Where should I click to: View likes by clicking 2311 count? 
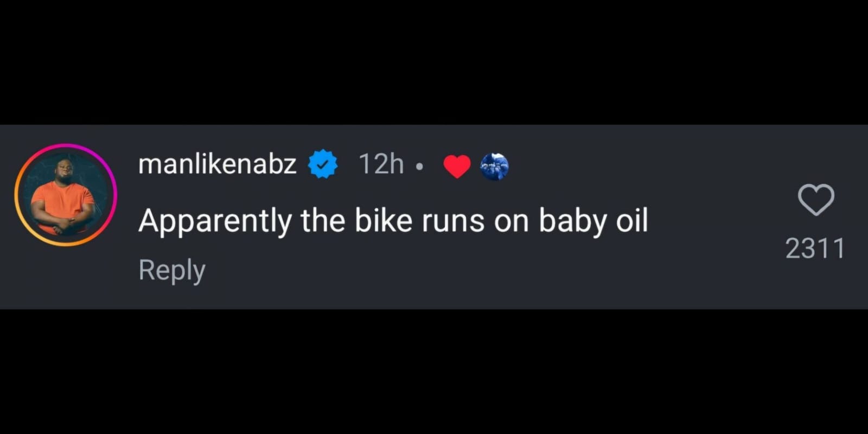click(815, 249)
